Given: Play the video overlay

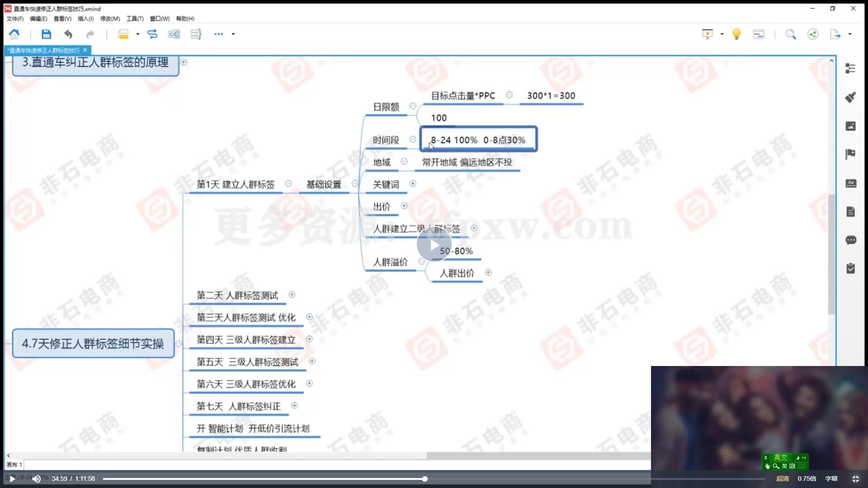Looking at the screenshot, I should click(x=434, y=244).
